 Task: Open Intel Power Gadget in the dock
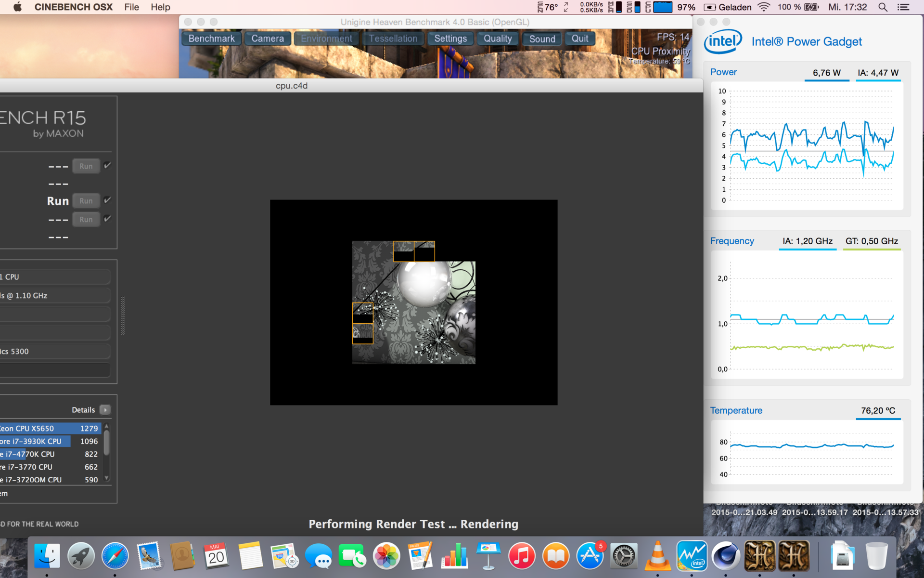pos(692,556)
